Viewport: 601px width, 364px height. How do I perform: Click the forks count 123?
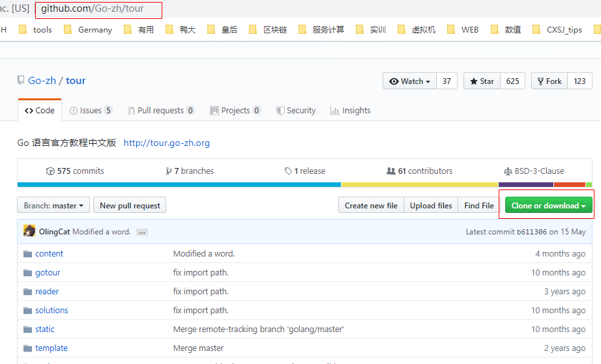579,81
